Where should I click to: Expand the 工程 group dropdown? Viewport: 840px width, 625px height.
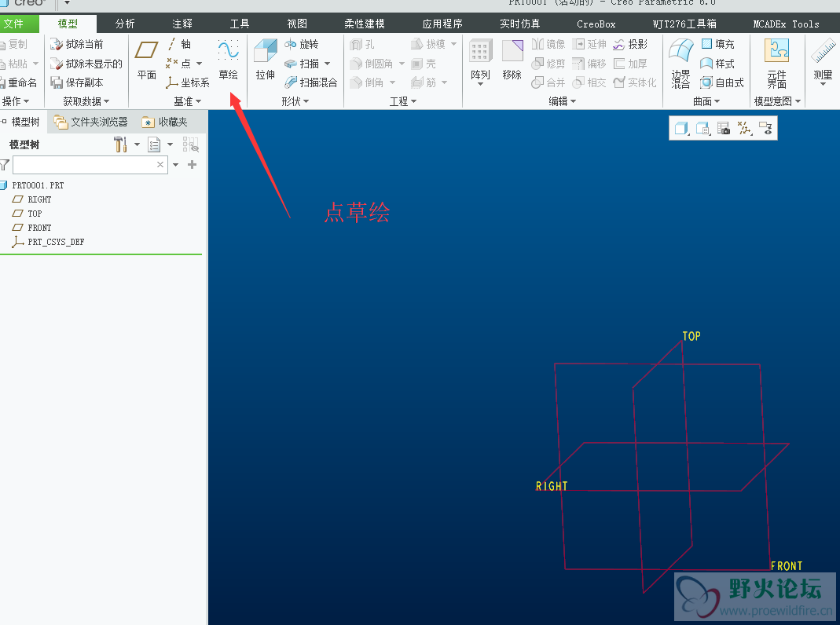(403, 101)
